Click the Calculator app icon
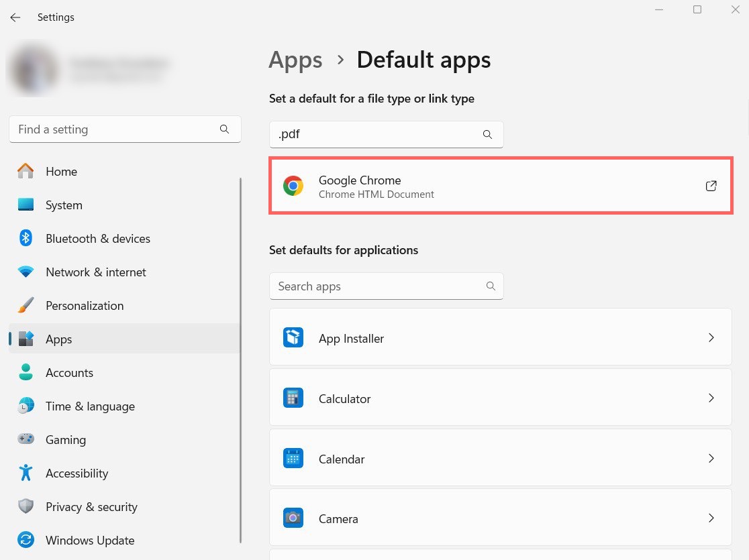Image resolution: width=749 pixels, height=560 pixels. point(293,398)
